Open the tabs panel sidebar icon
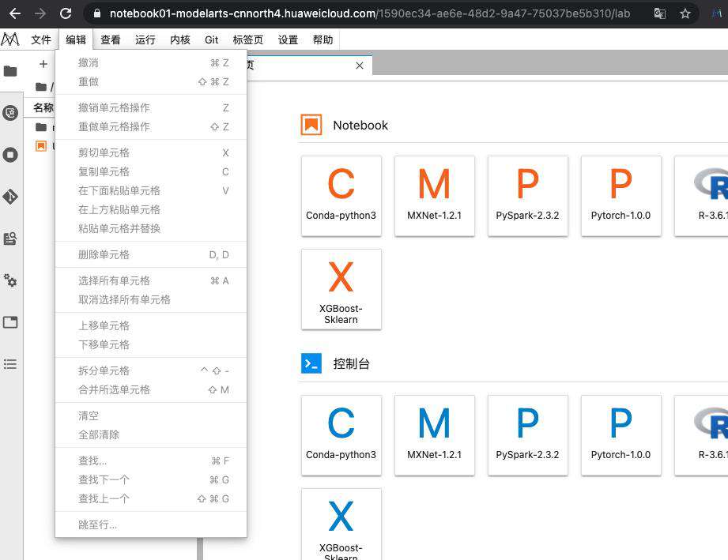 (10, 322)
